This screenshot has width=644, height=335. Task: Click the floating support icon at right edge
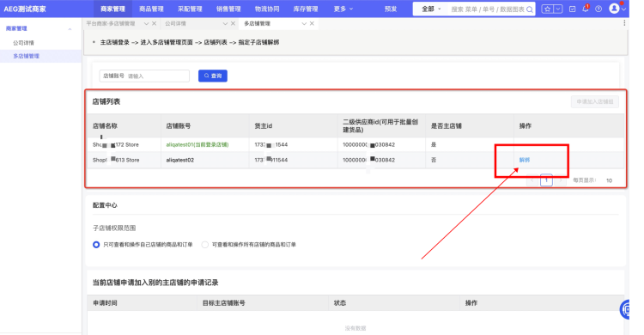624,309
